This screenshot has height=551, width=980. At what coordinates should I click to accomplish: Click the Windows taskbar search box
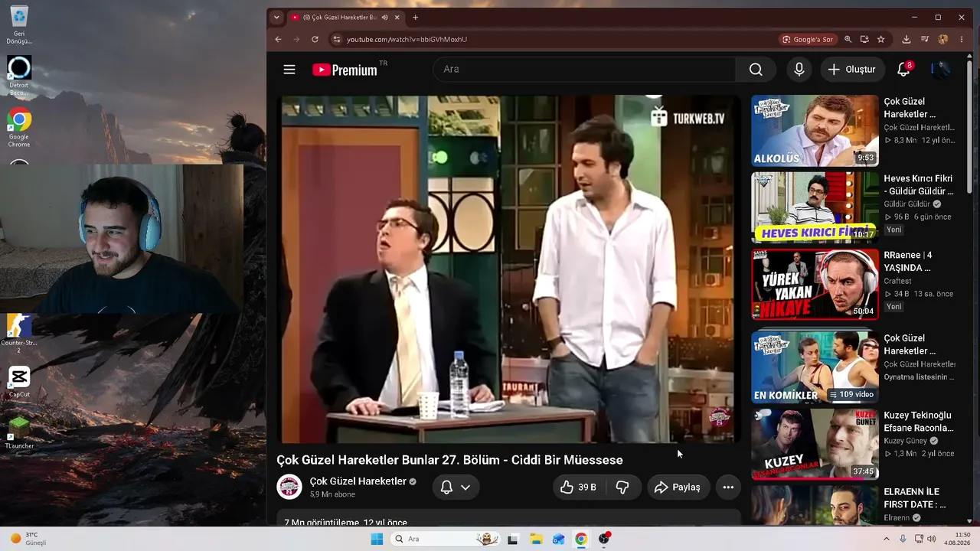pyautogui.click(x=445, y=539)
